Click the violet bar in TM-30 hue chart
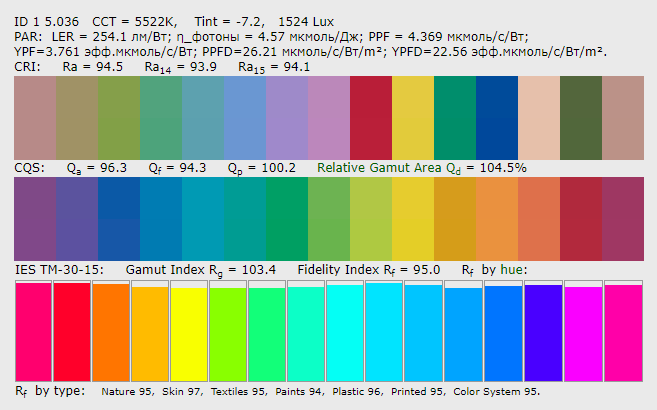This screenshot has height=410, width=657. click(x=543, y=331)
